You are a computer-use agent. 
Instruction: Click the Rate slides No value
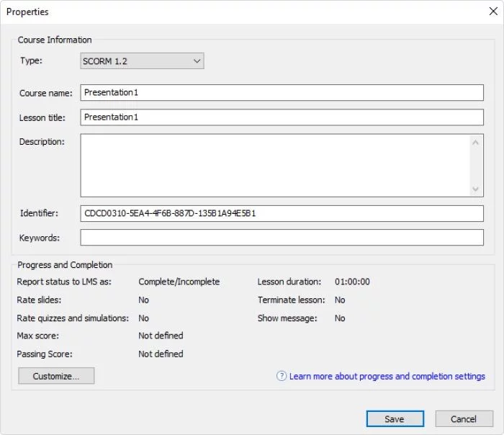(x=144, y=300)
